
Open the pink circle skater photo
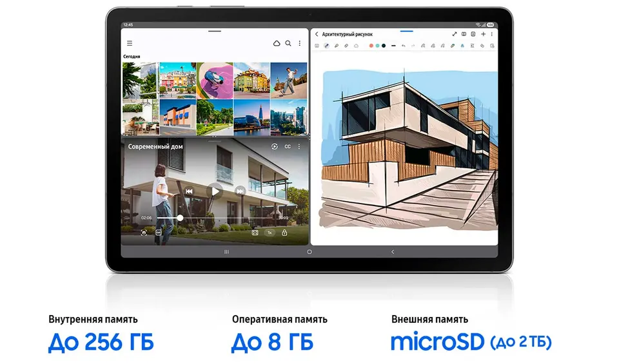pos(215,81)
